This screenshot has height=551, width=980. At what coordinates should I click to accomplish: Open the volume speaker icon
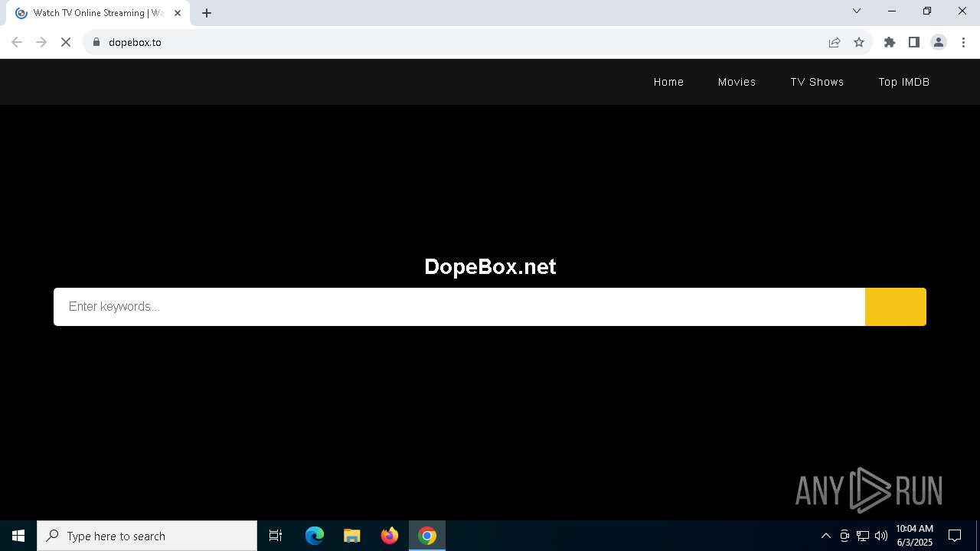(x=881, y=536)
